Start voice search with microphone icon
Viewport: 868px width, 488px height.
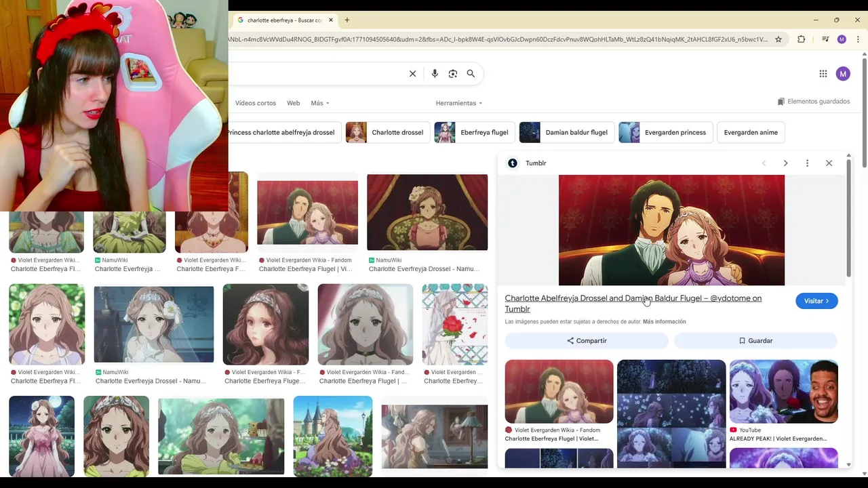(x=435, y=74)
